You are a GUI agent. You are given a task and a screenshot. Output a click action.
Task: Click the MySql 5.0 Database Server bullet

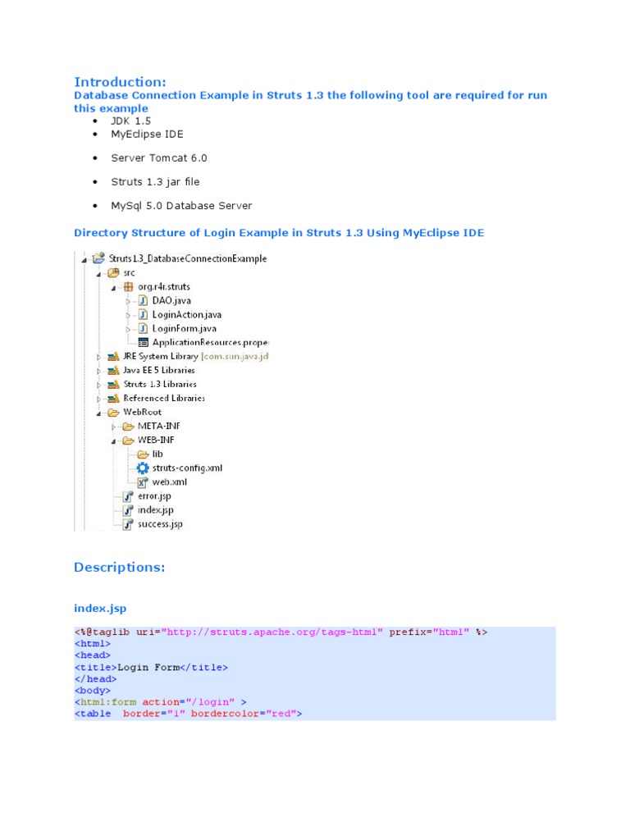(x=181, y=206)
